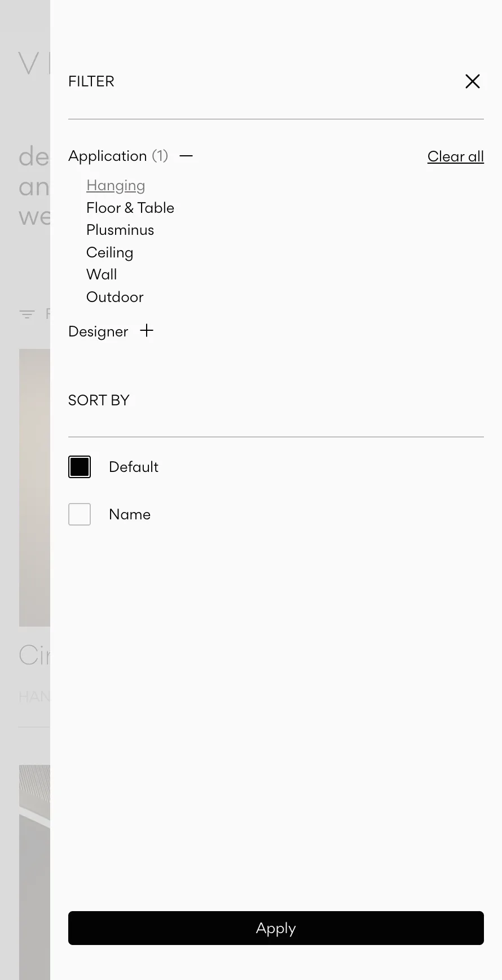Deselect the Hanging application filter

[x=116, y=186]
